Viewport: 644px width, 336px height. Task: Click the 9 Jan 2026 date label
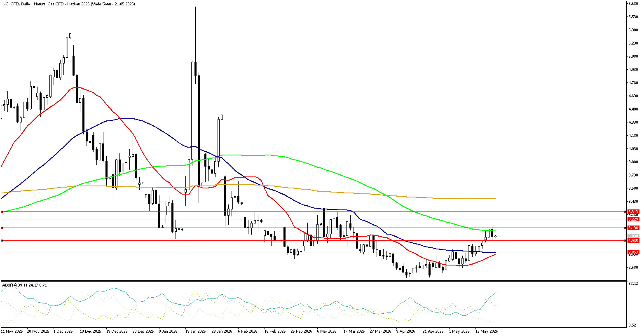pos(168,331)
